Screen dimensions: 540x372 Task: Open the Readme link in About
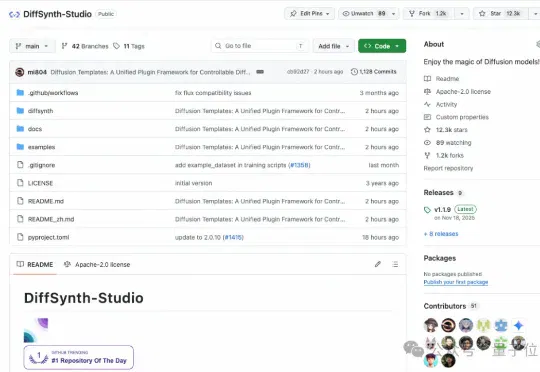(447, 79)
